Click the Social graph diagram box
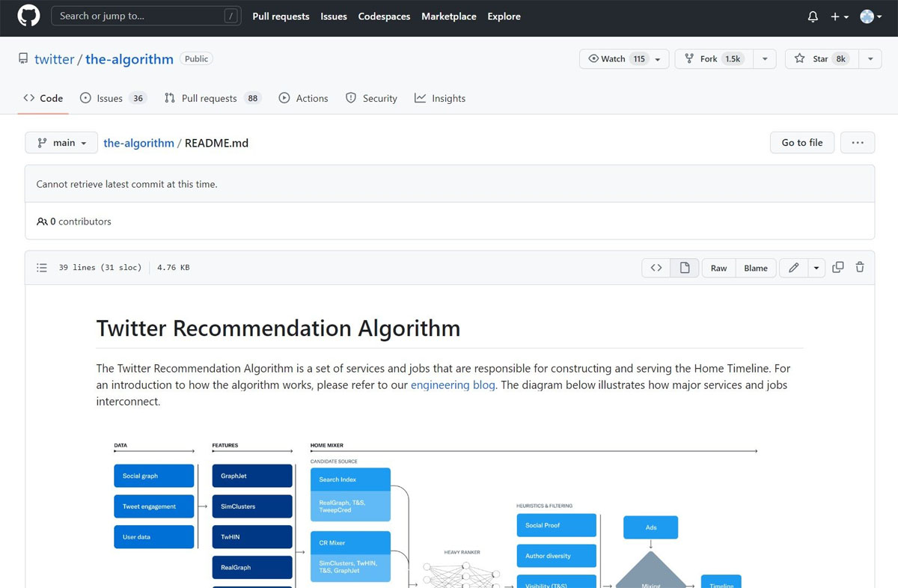 (x=154, y=476)
